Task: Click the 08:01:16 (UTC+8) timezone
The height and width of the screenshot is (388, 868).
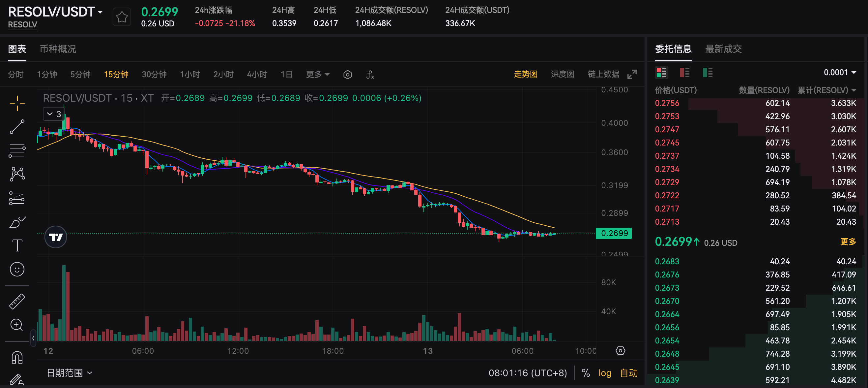Action: (528, 373)
